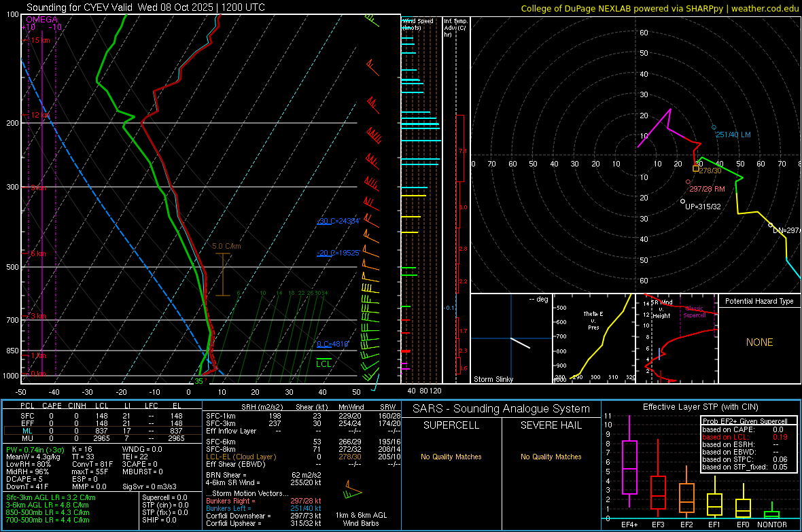
Task: Click the SFC-1km shear row label
Action: tap(220, 416)
